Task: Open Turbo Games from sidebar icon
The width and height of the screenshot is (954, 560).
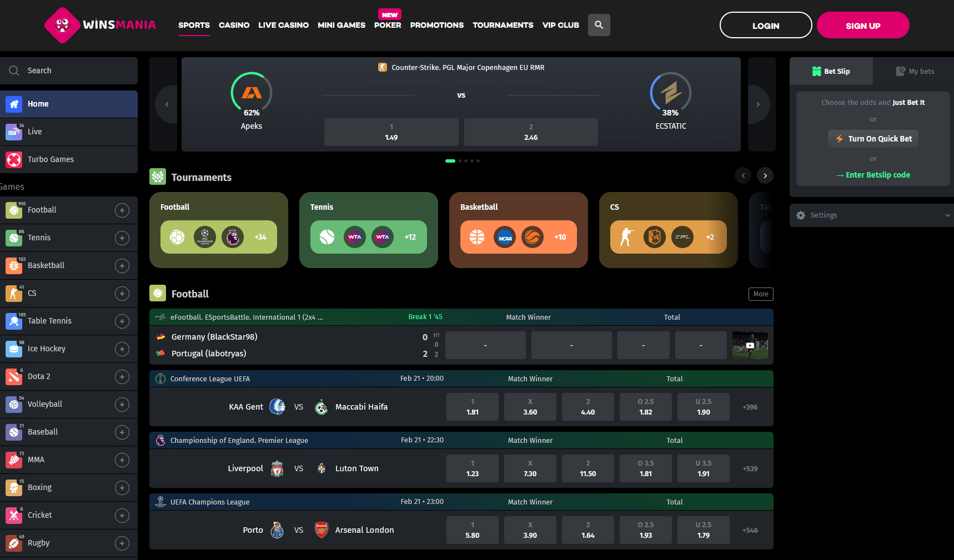Action: pyautogui.click(x=14, y=160)
